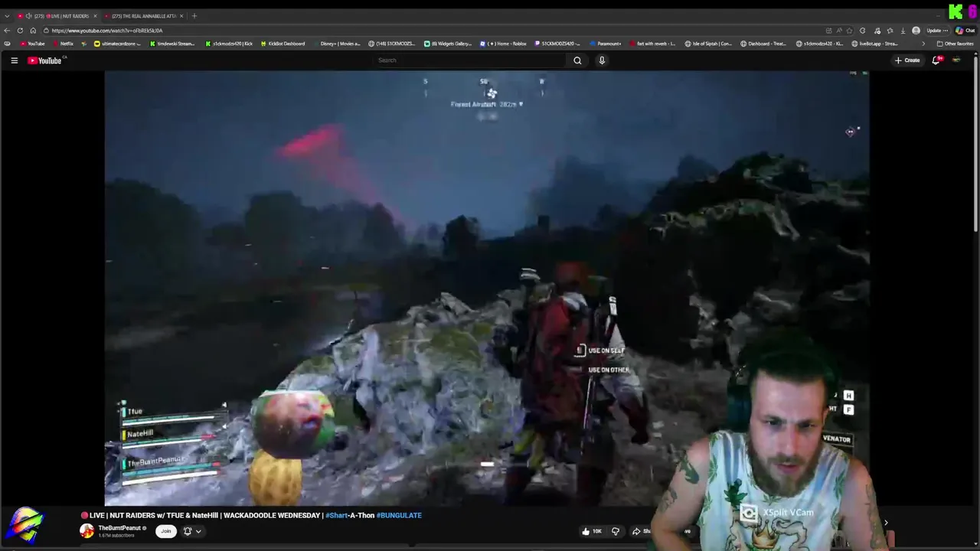Open the Other favorites folder
The width and height of the screenshot is (980, 551).
tap(955, 44)
